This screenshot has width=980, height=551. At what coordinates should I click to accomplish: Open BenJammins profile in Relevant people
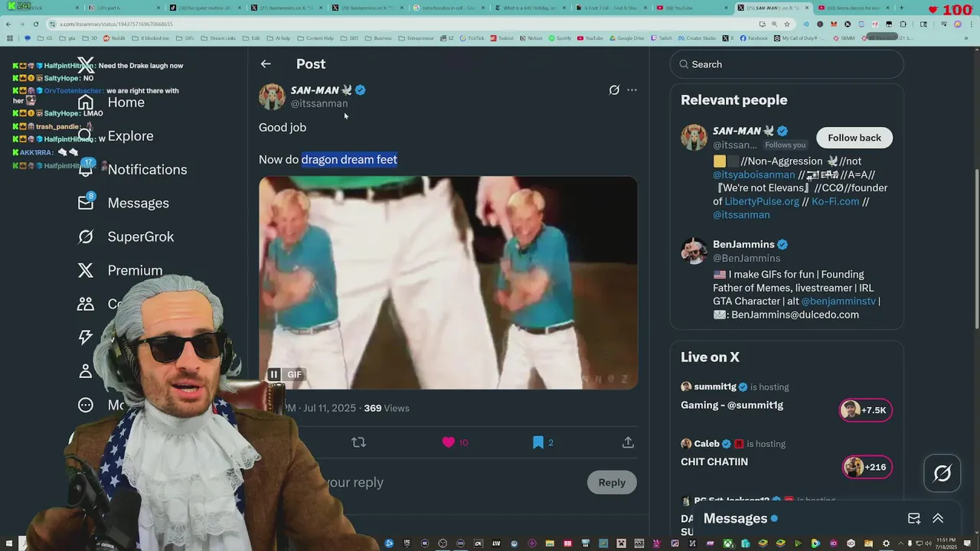pyautogui.click(x=743, y=245)
